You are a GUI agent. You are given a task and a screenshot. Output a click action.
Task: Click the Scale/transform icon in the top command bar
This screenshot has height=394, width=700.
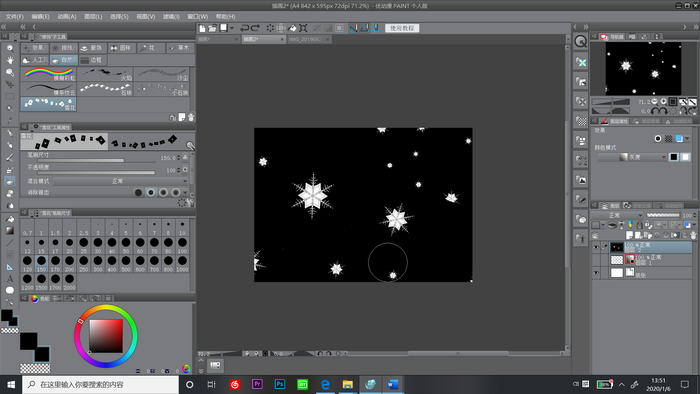[x=303, y=28]
